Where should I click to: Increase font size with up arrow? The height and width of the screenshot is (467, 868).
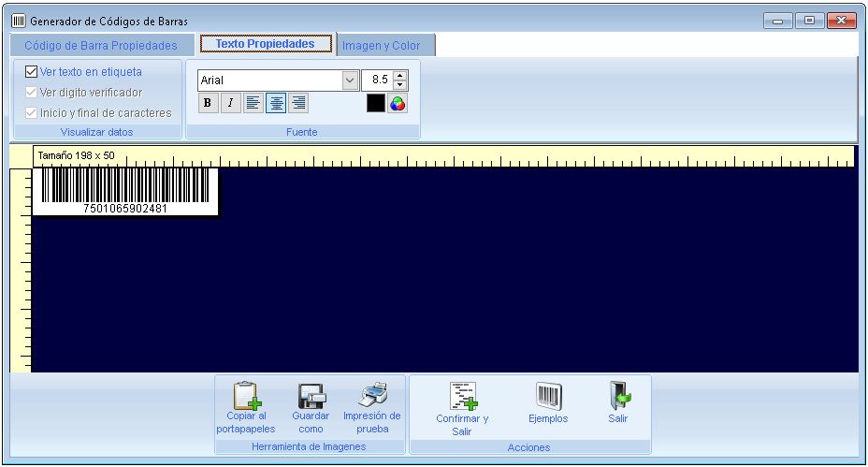coord(400,76)
